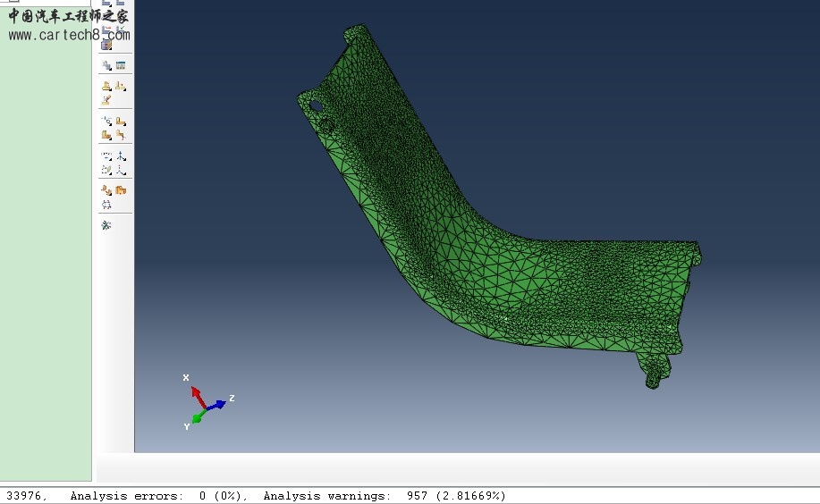Pick the Partition Cell tool

click(107, 135)
